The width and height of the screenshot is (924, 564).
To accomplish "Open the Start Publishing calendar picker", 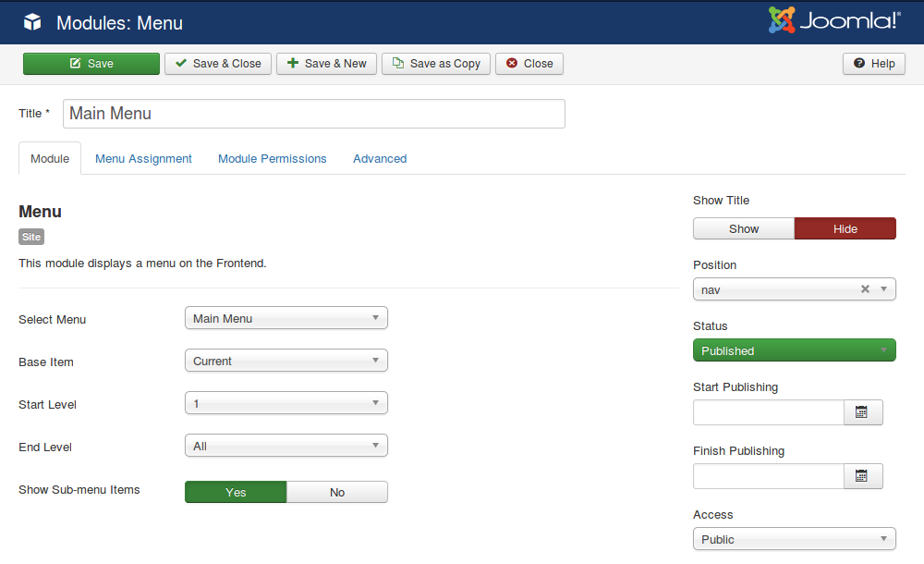I will pyautogui.click(x=862, y=411).
